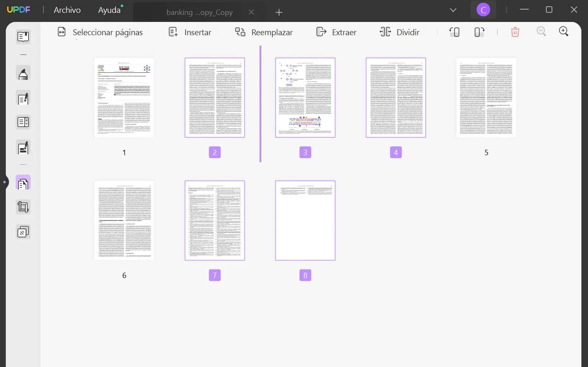Open the Crop Pages sidebar icon
The image size is (588, 367).
[x=23, y=207]
